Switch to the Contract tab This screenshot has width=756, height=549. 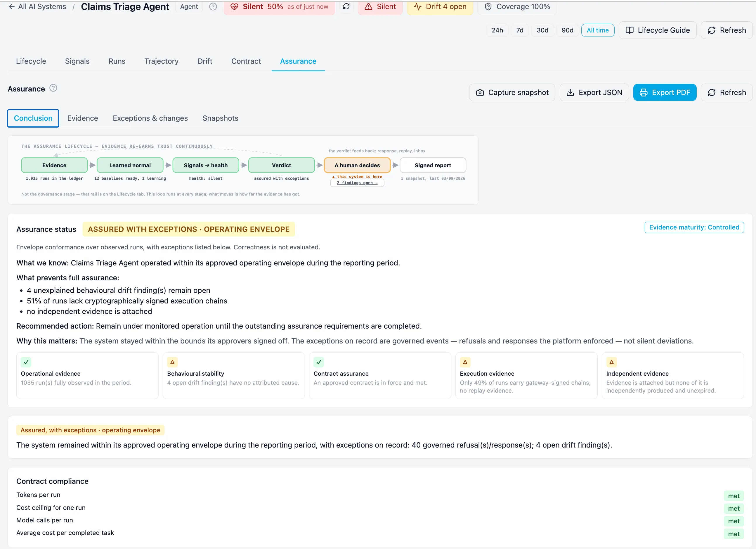[246, 61]
